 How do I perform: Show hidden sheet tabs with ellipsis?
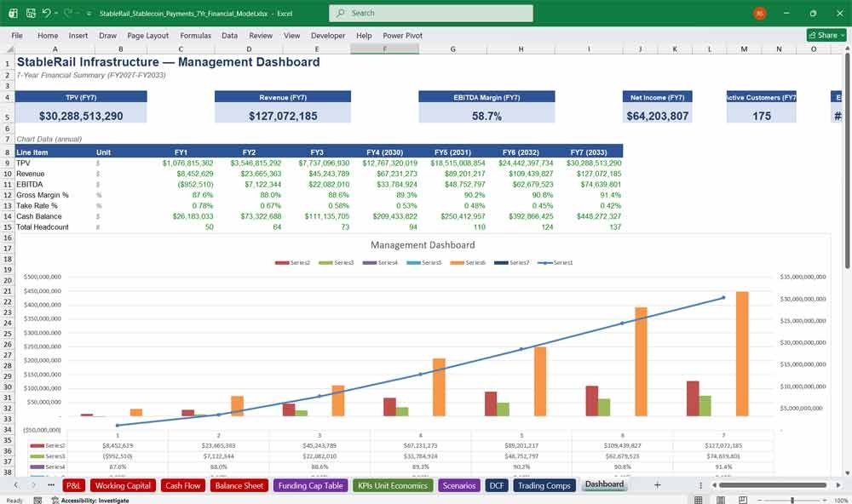(51, 485)
